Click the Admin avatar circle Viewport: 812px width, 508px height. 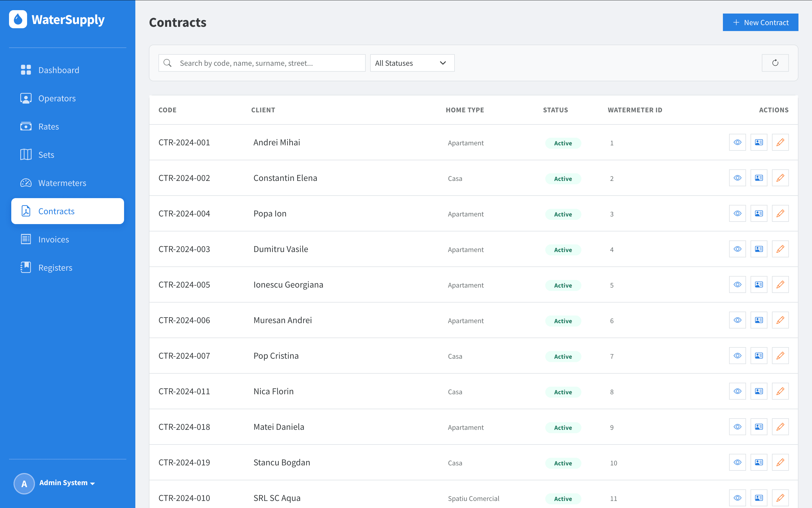pyautogui.click(x=24, y=483)
